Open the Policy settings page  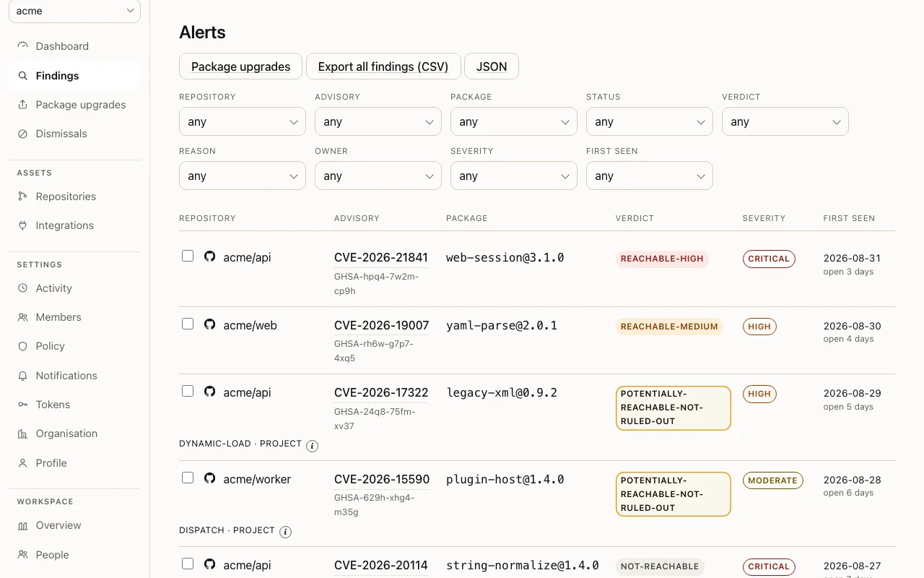pyautogui.click(x=74, y=346)
